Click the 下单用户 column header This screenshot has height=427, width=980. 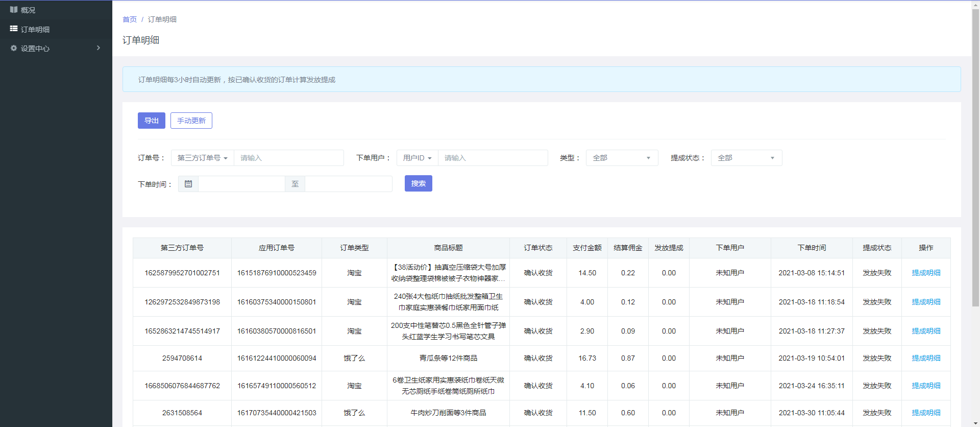tap(730, 248)
